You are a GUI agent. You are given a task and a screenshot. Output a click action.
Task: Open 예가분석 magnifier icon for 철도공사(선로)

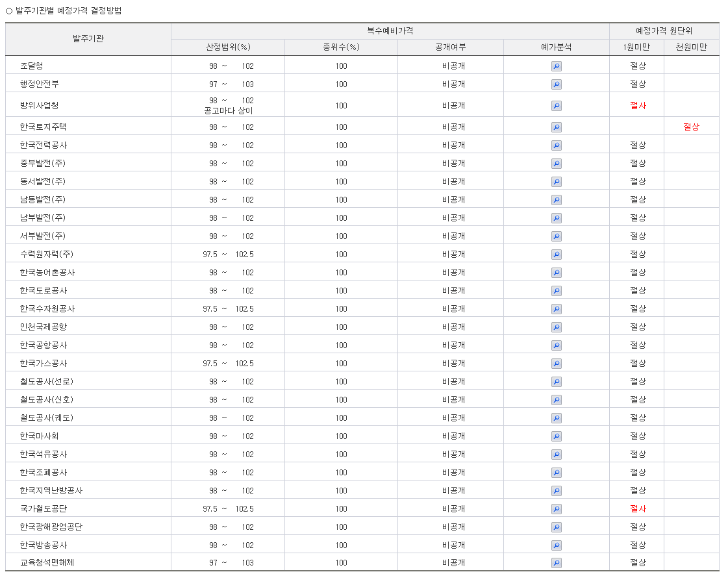[556, 382]
